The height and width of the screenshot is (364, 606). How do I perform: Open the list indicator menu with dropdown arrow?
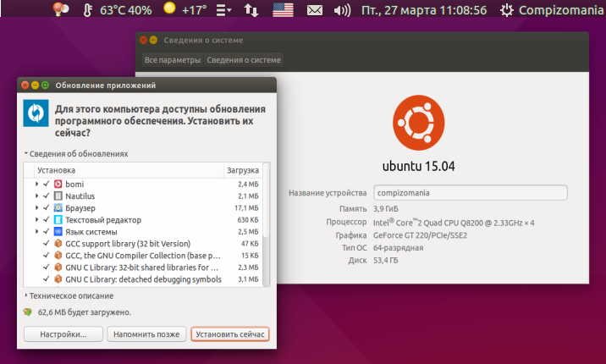(x=223, y=10)
